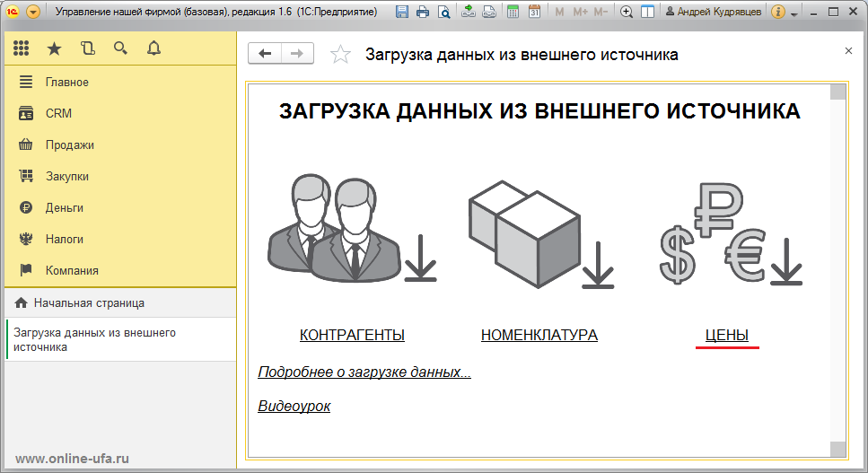Expand the main menu orange dropdown arrow
This screenshot has height=473, width=868.
(x=33, y=12)
